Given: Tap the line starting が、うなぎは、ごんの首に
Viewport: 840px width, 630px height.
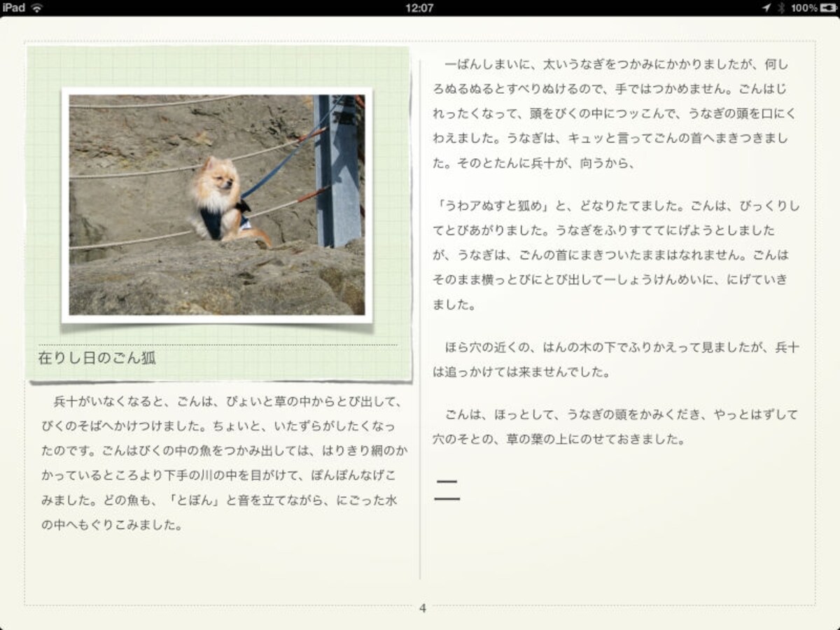Looking at the screenshot, I should pyautogui.click(x=611, y=255).
